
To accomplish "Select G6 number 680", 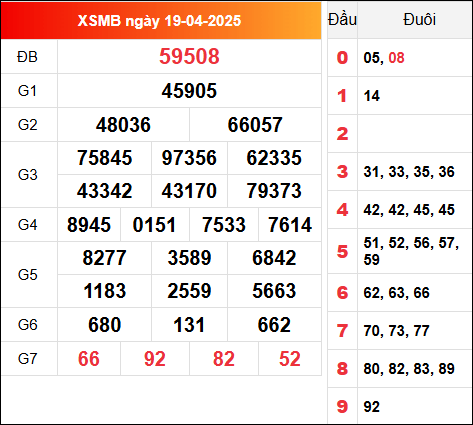I will [x=105, y=325].
